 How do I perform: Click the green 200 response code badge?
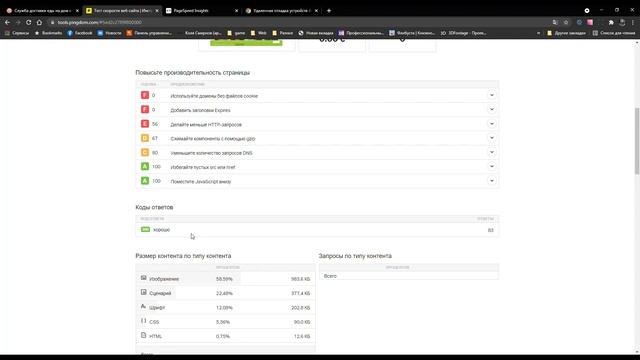[x=145, y=229]
